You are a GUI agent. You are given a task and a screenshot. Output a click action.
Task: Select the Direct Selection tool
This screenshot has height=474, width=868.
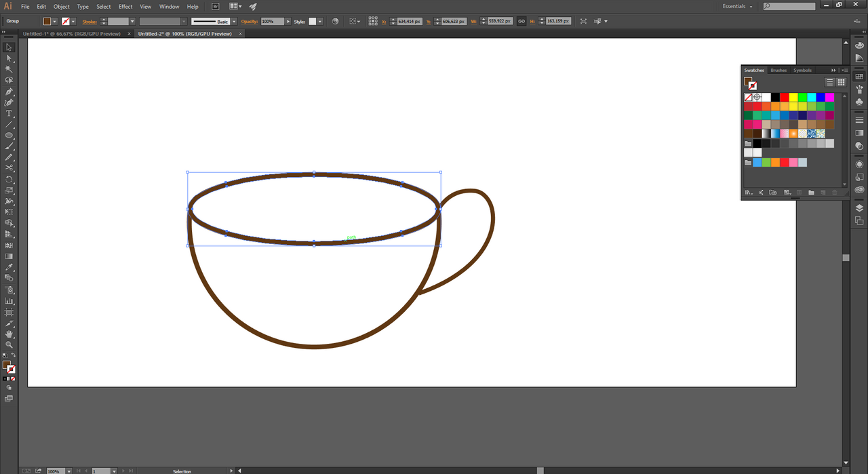9,58
